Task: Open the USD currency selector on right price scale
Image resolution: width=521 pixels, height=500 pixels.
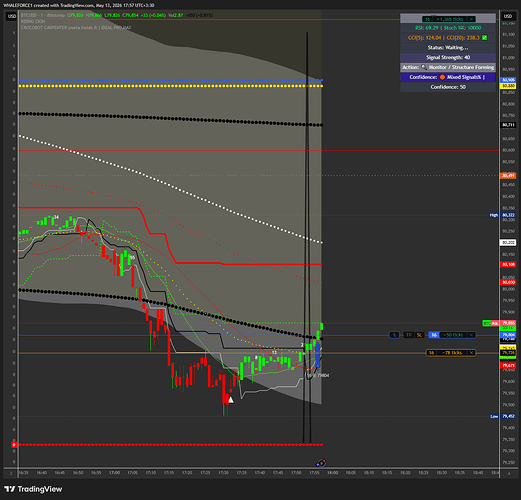Action: [508, 16]
